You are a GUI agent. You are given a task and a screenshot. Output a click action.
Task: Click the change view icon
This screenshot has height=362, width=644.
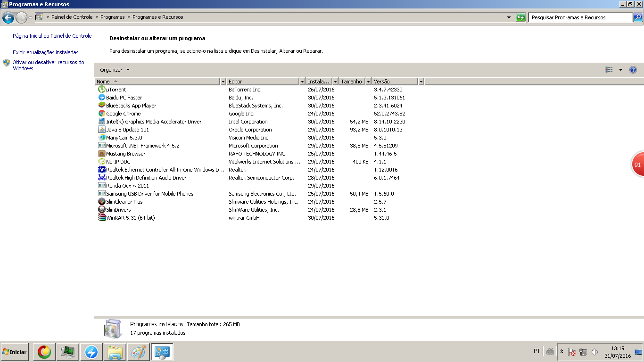[609, 70]
